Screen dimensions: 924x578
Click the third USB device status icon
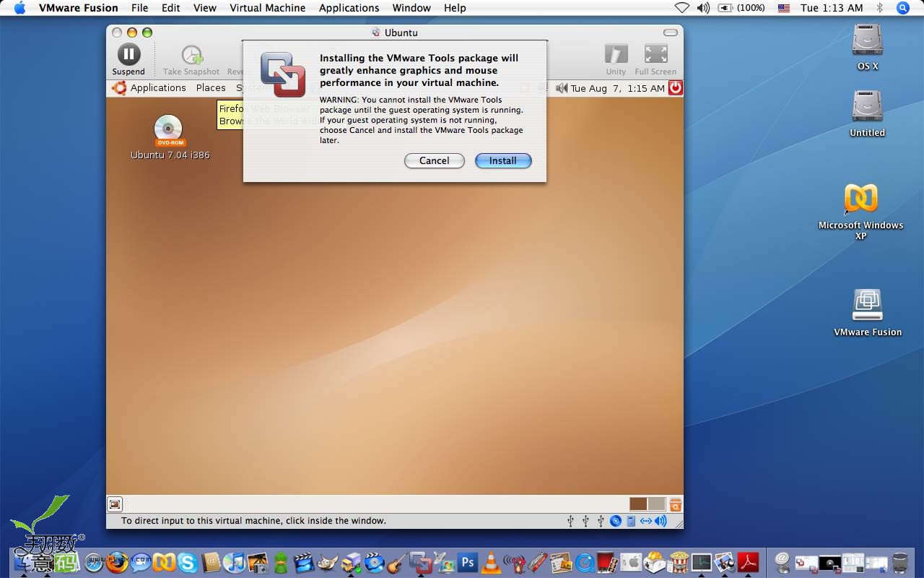click(601, 520)
